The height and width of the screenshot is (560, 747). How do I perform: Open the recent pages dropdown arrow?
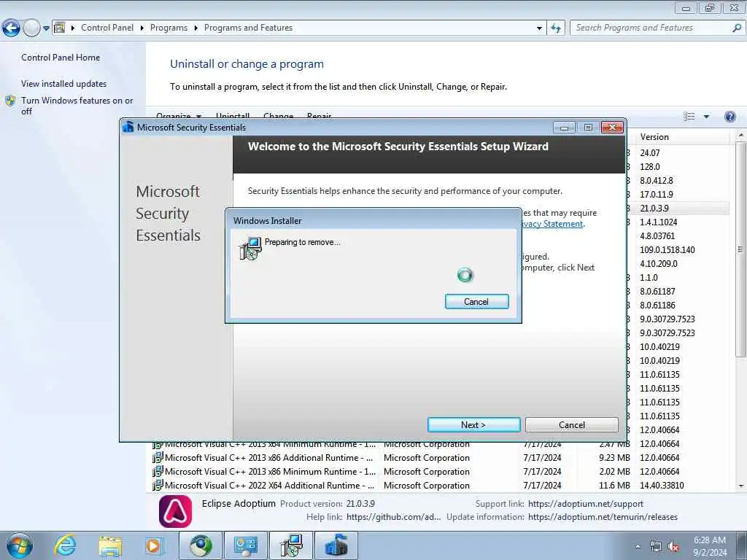(46, 28)
